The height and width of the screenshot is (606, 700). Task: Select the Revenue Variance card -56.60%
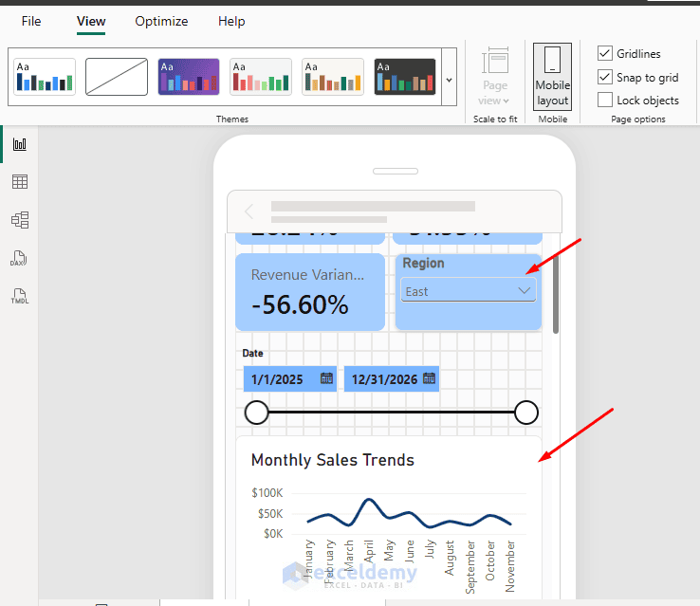click(310, 292)
